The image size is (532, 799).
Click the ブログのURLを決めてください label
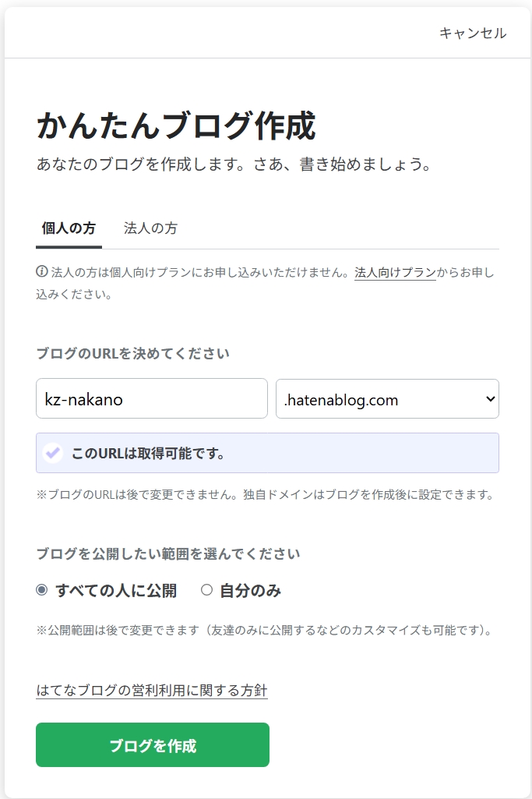[133, 354]
